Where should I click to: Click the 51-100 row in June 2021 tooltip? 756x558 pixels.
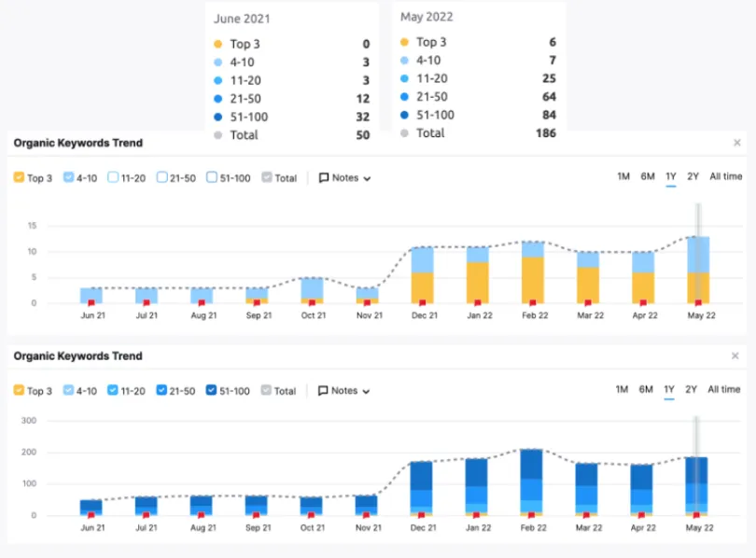(x=292, y=117)
